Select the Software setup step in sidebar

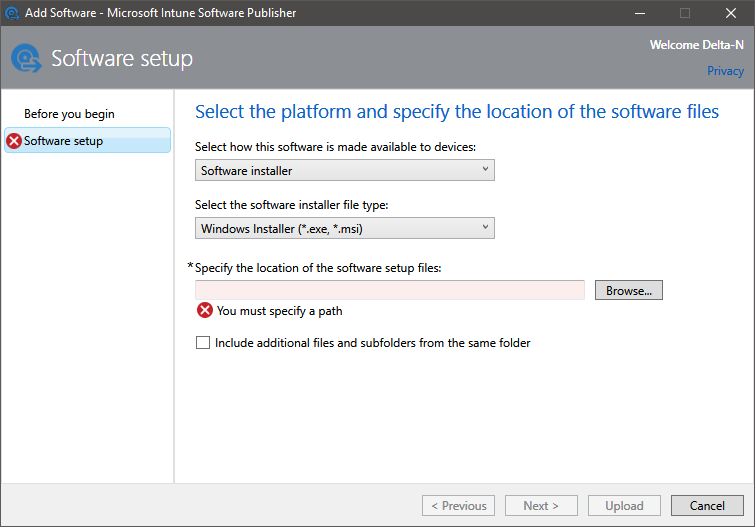87,140
